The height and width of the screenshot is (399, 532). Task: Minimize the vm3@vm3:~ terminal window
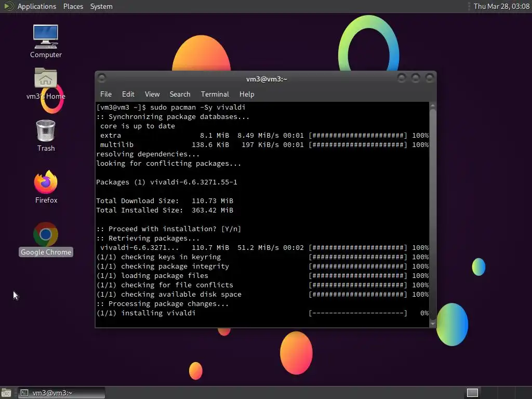click(x=402, y=78)
